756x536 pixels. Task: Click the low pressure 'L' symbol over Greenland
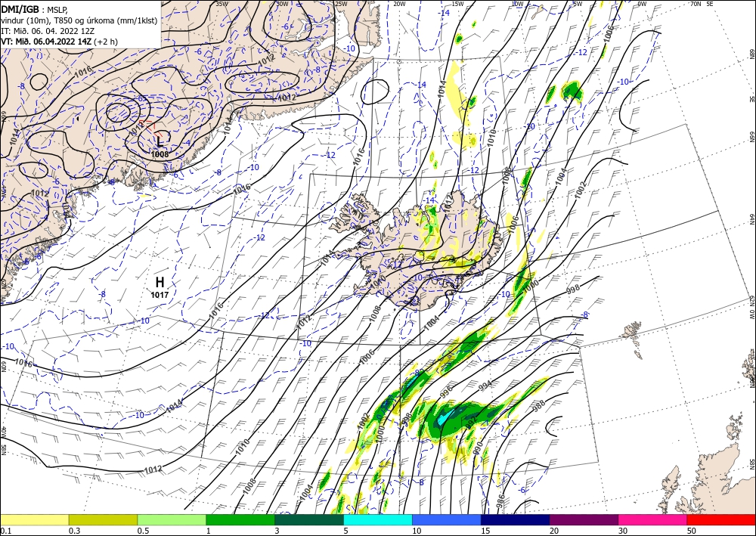pyautogui.click(x=160, y=141)
